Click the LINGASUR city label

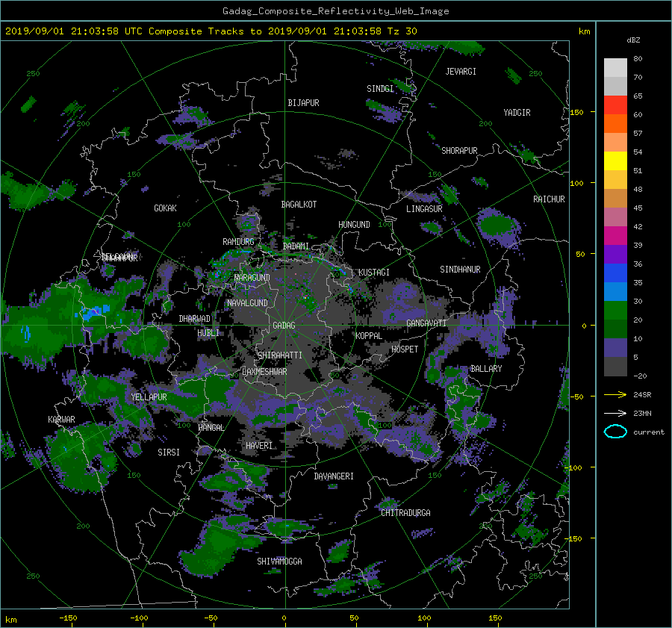424,209
